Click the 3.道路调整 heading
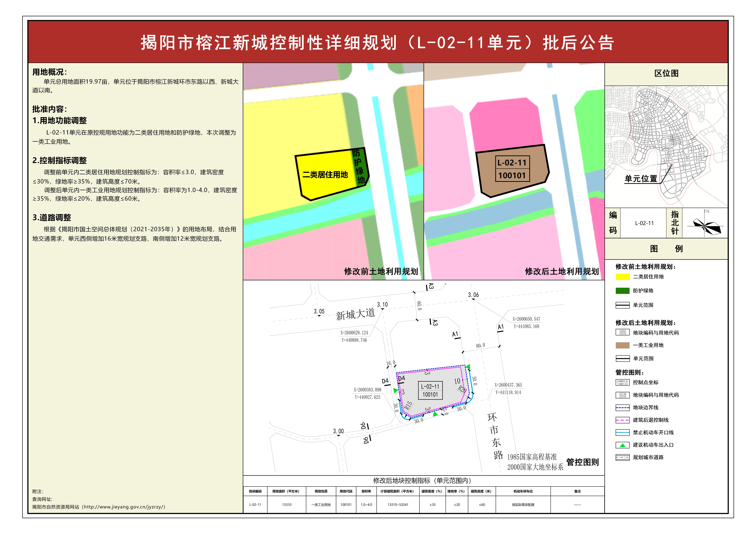This screenshot has width=756, height=534. pos(52,218)
